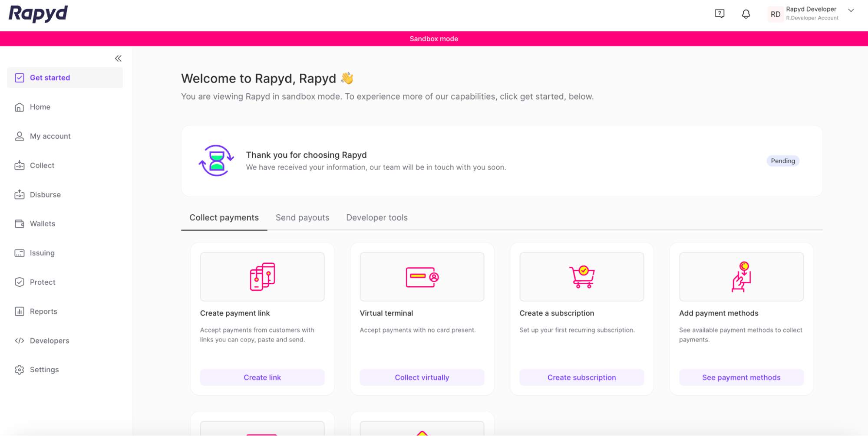Screen dimensions: 868x436
Task: Collapse the left sidebar
Action: [x=118, y=58]
